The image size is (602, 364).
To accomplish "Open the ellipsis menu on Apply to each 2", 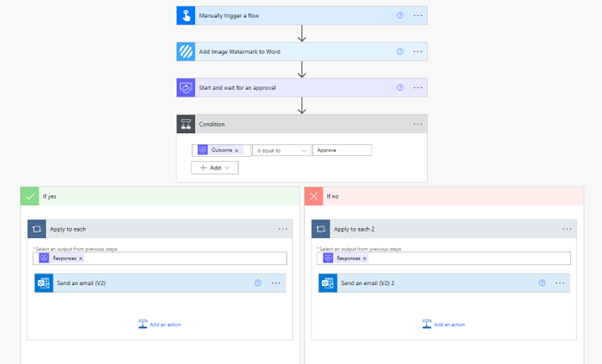I will [567, 229].
